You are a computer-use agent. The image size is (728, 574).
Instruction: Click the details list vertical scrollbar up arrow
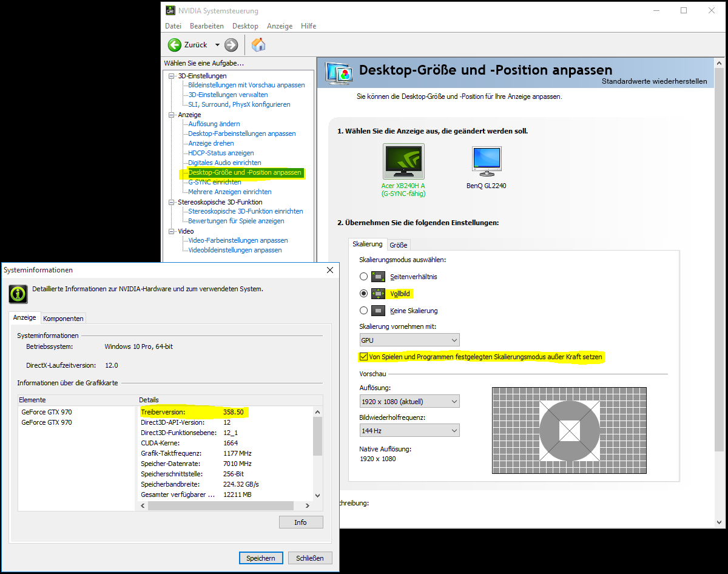coord(317,411)
